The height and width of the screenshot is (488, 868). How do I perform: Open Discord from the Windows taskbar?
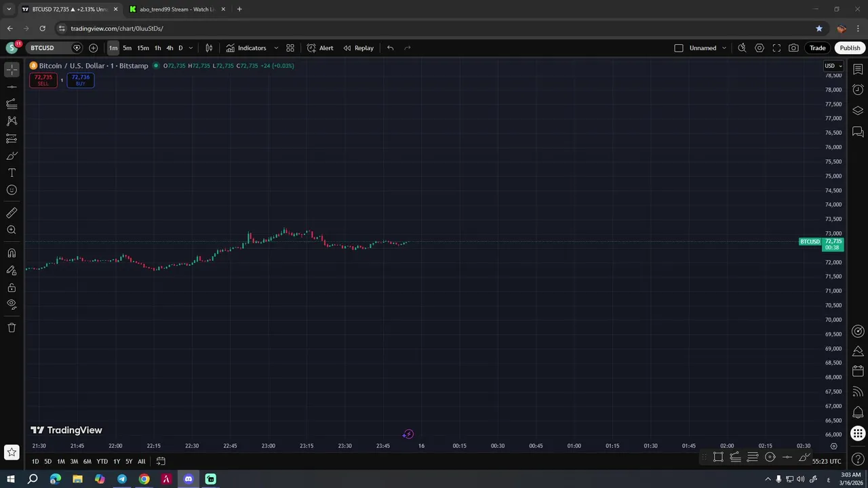click(189, 479)
